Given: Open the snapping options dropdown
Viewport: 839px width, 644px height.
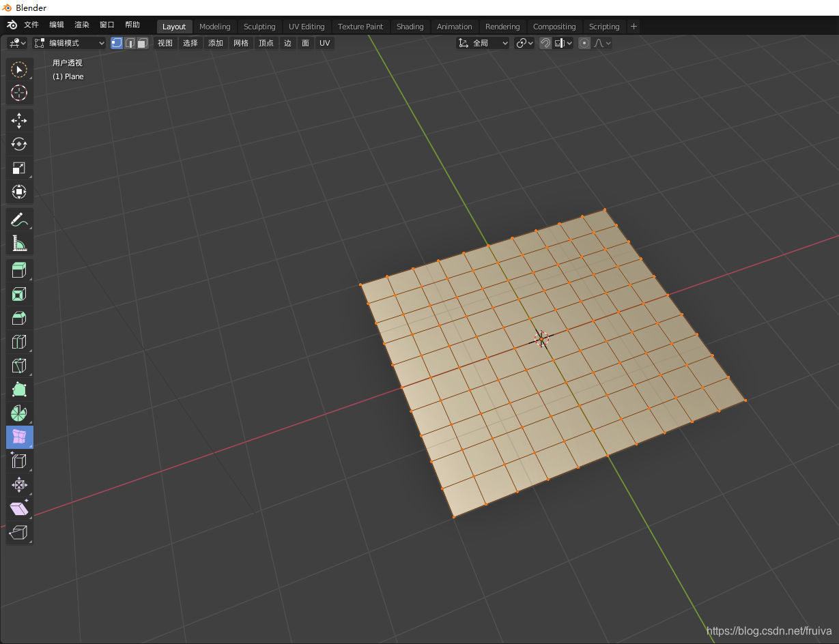Looking at the screenshot, I should click(x=563, y=43).
